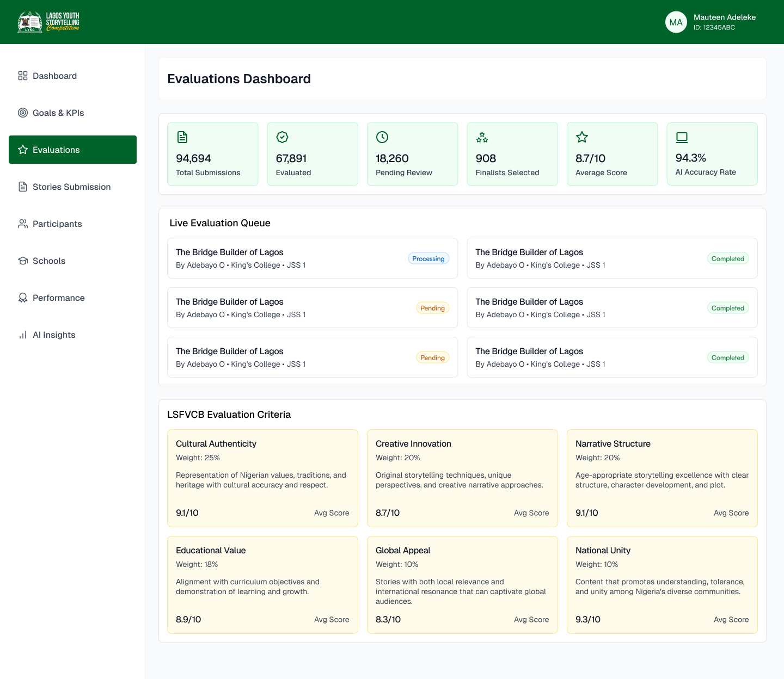The height and width of the screenshot is (679, 784).
Task: Open the Stories Submission menu item
Action: [72, 187]
